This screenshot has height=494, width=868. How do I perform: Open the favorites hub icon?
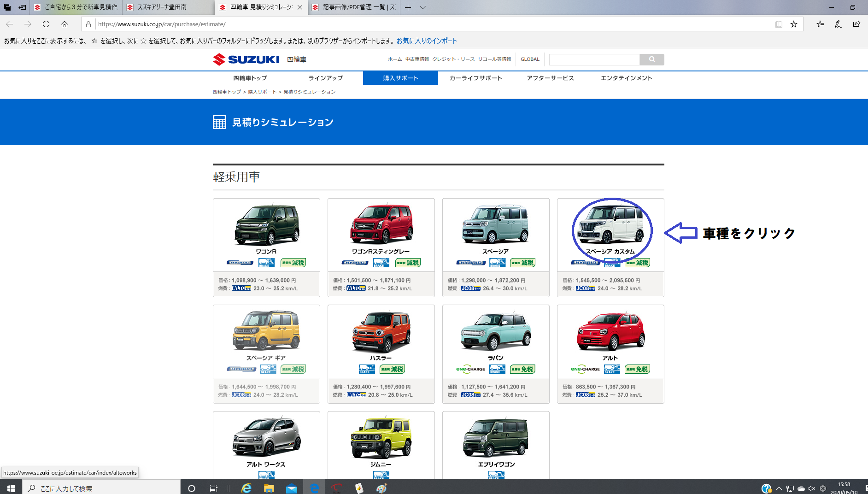[x=820, y=24]
